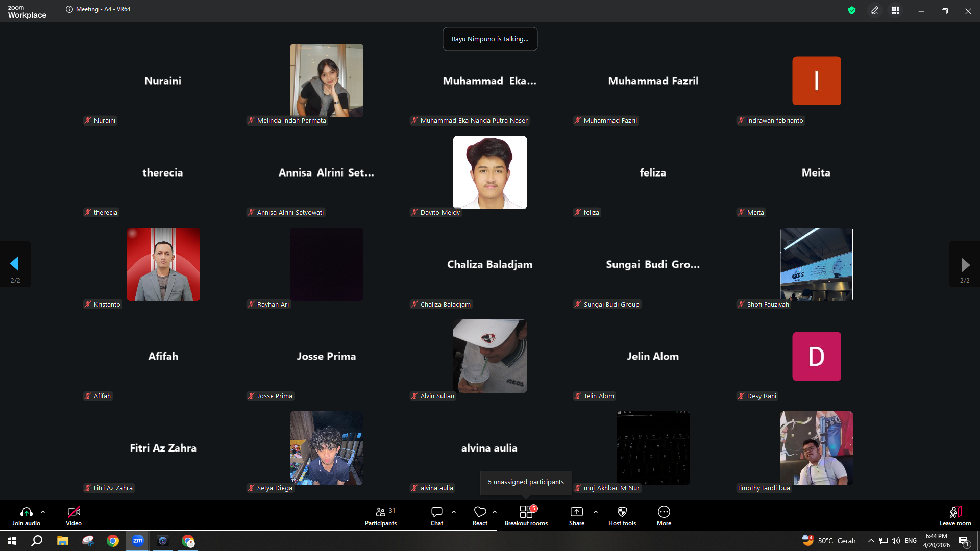This screenshot has height=551, width=980.
Task: Open the Windows Start menu
Action: [12, 541]
